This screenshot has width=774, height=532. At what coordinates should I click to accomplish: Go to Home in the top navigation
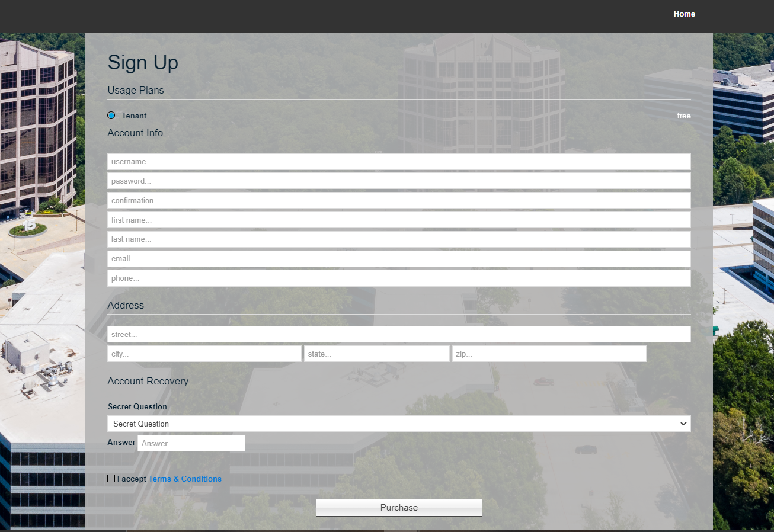click(684, 14)
